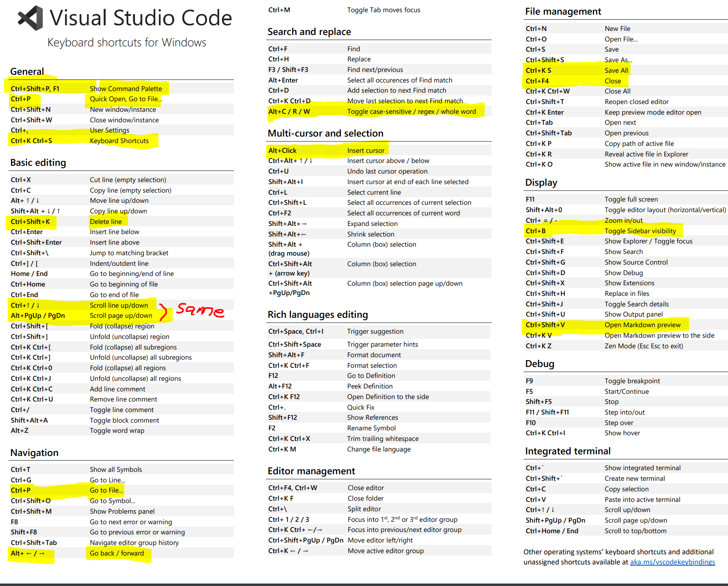Image resolution: width=728 pixels, height=586 pixels.
Task: Click the 'Navigation' section heading
Action: point(35,453)
